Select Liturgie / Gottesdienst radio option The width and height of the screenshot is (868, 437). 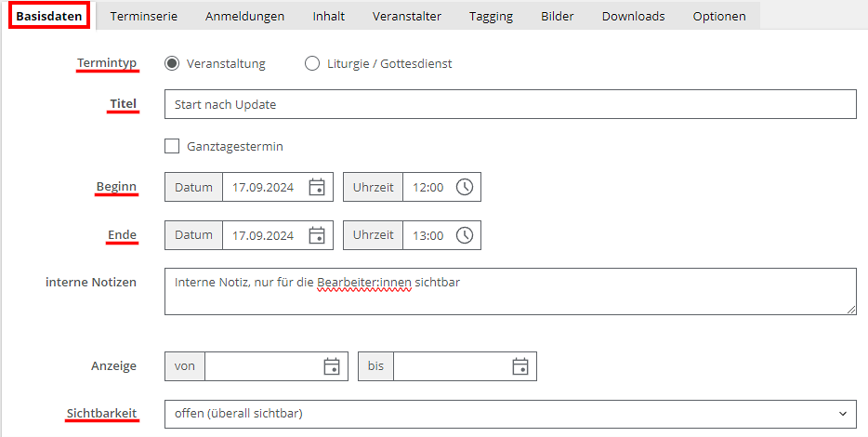(x=312, y=63)
